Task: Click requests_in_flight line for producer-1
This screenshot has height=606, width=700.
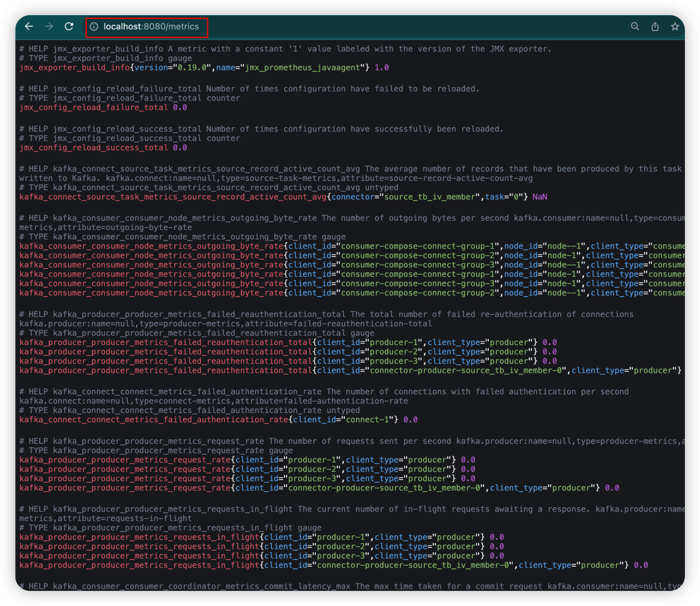Action: pos(262,537)
